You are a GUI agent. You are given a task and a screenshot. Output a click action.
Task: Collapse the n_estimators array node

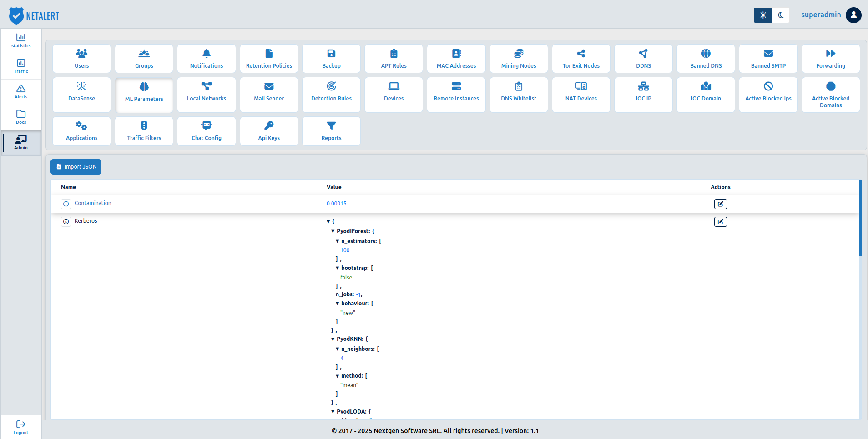pos(337,241)
